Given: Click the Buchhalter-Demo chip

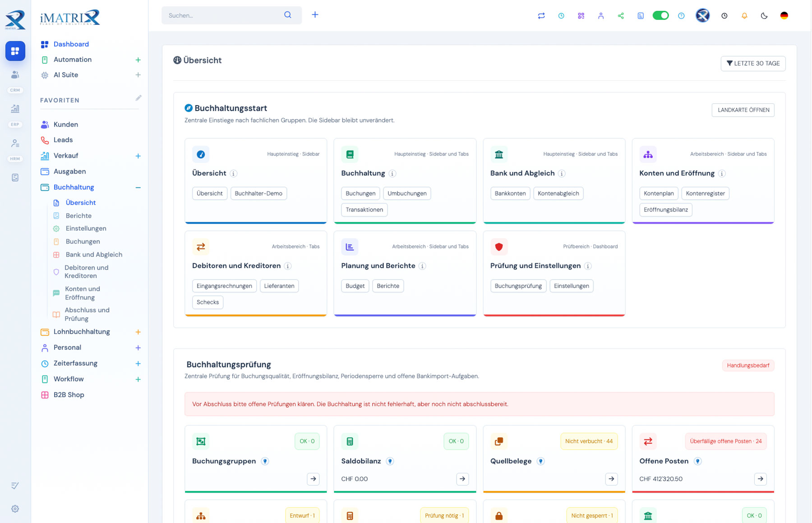Looking at the screenshot, I should click(x=258, y=193).
